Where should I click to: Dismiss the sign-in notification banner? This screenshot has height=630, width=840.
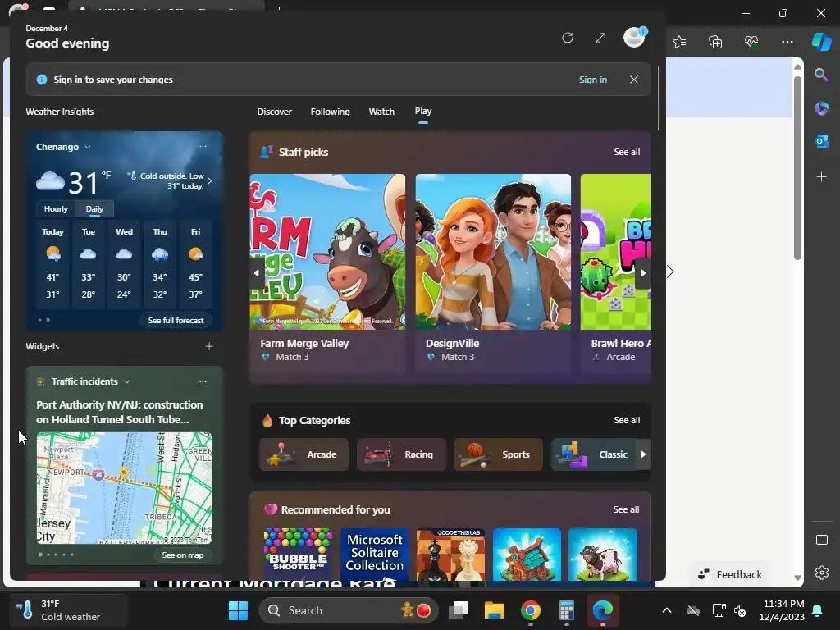tap(634, 80)
